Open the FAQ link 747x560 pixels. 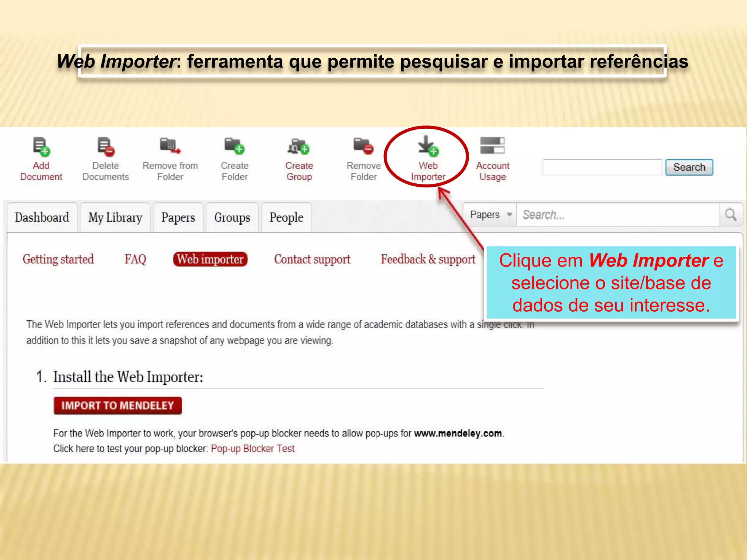point(135,259)
